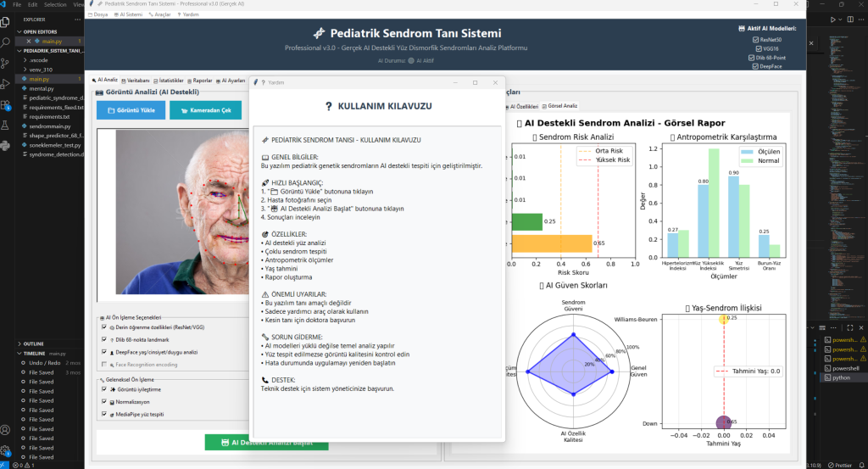The image size is (868, 469).
Task: Expand the OUTLINE section
Action: coord(34,343)
